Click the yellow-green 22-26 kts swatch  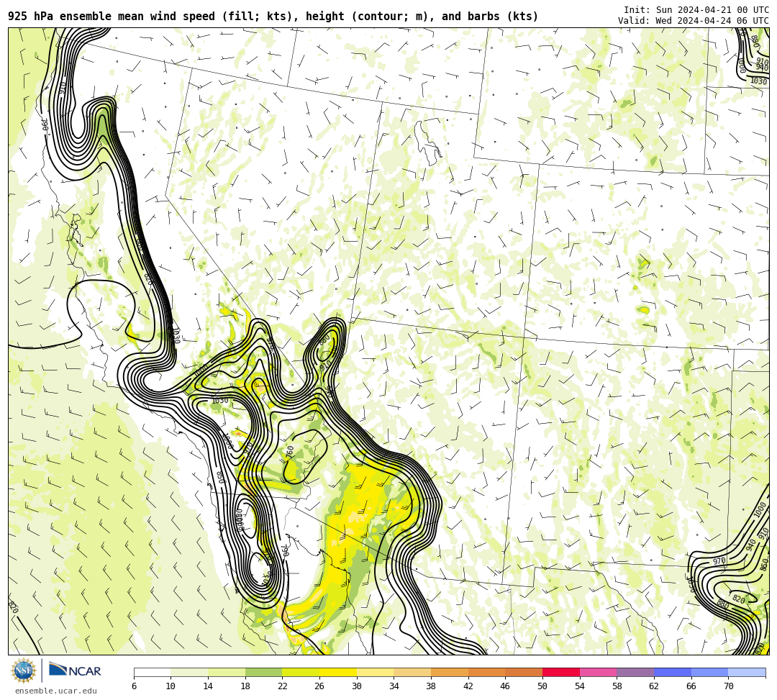coord(301,672)
